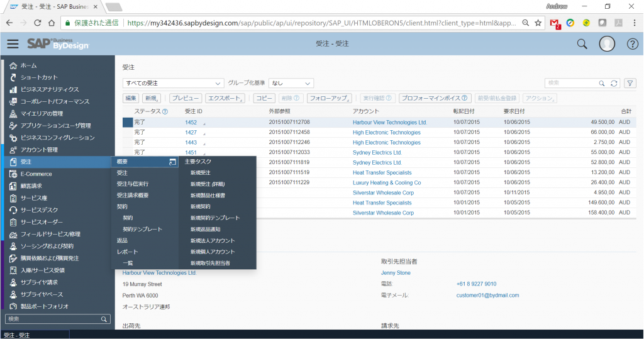
Task: Bookmark page with star icon
Action: [x=538, y=23]
